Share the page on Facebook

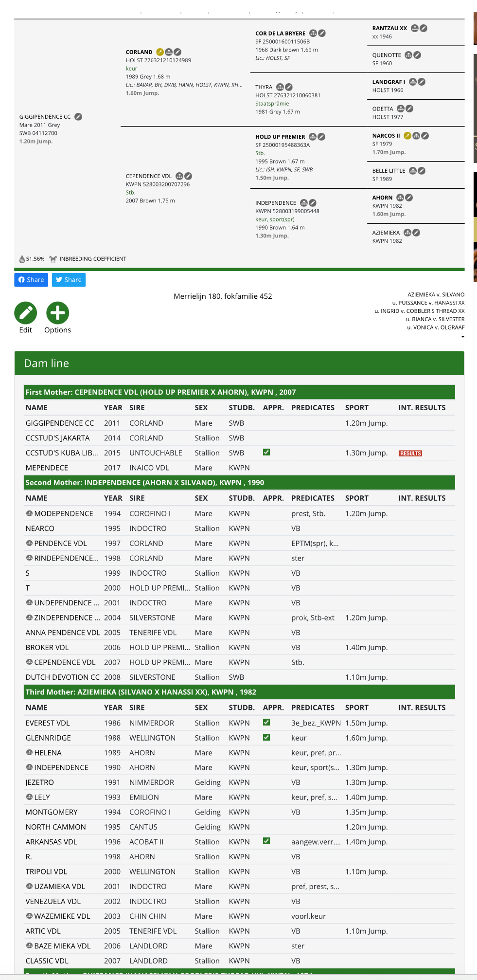tap(31, 280)
